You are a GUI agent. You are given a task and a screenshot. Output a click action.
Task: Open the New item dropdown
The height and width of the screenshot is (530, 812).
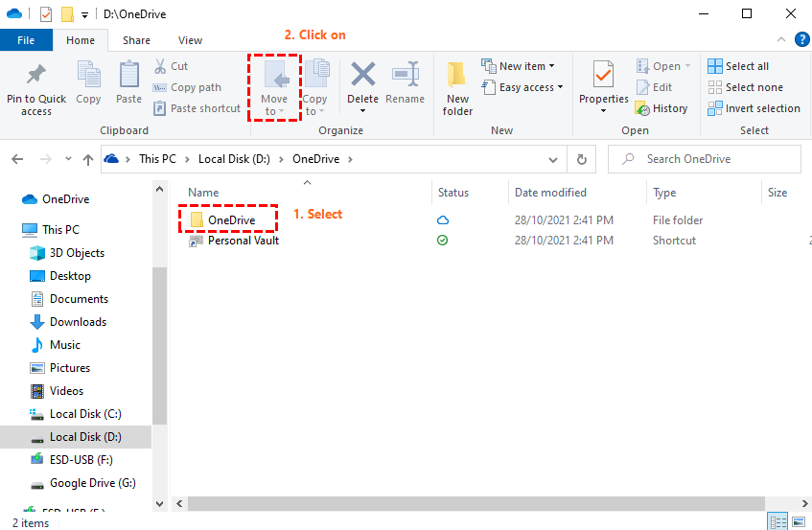pos(518,66)
